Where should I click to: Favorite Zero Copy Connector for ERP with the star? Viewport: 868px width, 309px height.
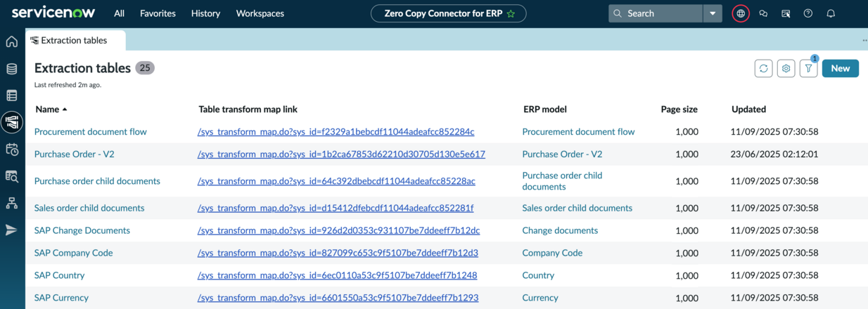tap(511, 13)
